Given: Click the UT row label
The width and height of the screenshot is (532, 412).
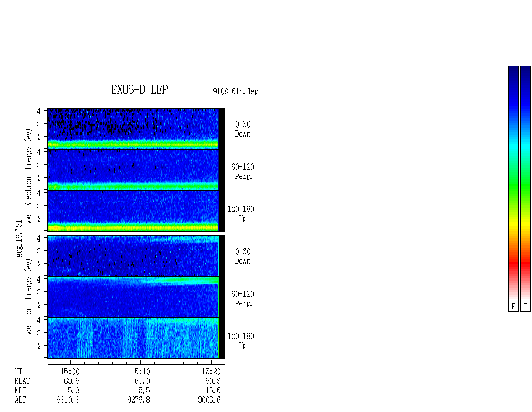Looking at the screenshot, I should 18,372.
